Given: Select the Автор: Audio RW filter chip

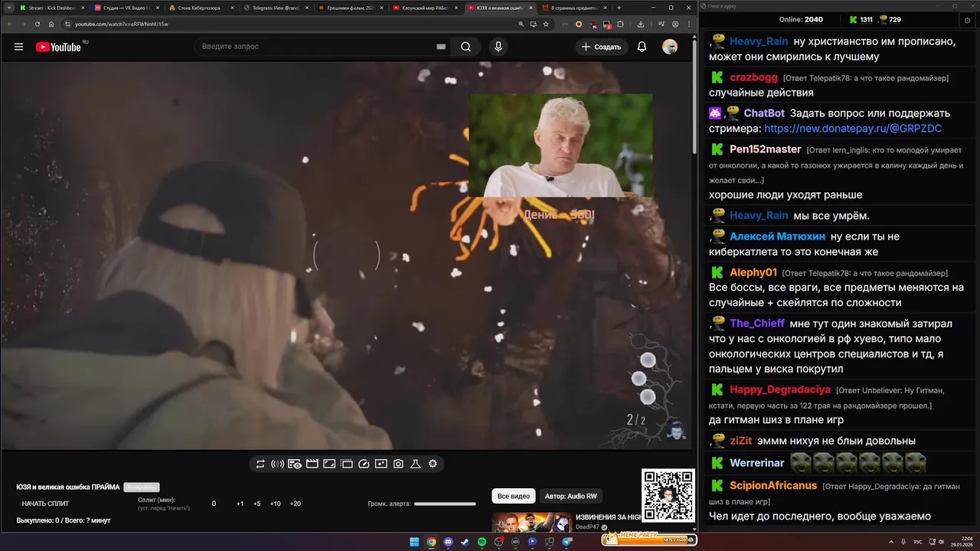Looking at the screenshot, I should [x=570, y=496].
